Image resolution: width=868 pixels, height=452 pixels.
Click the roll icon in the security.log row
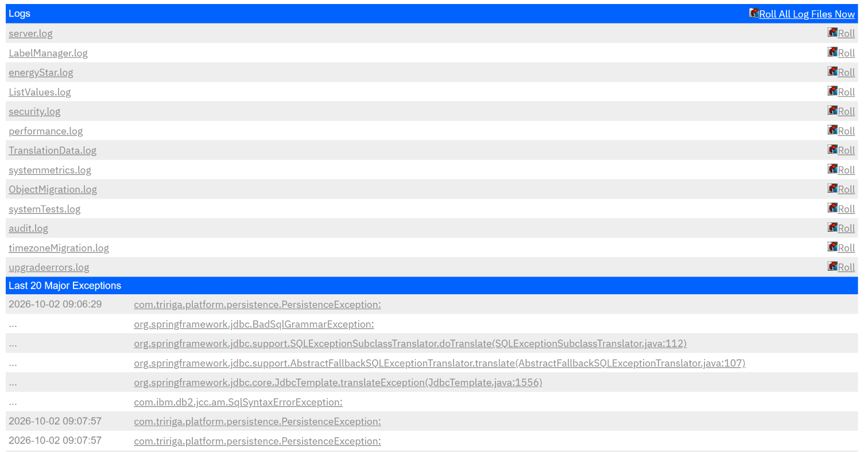click(x=832, y=110)
